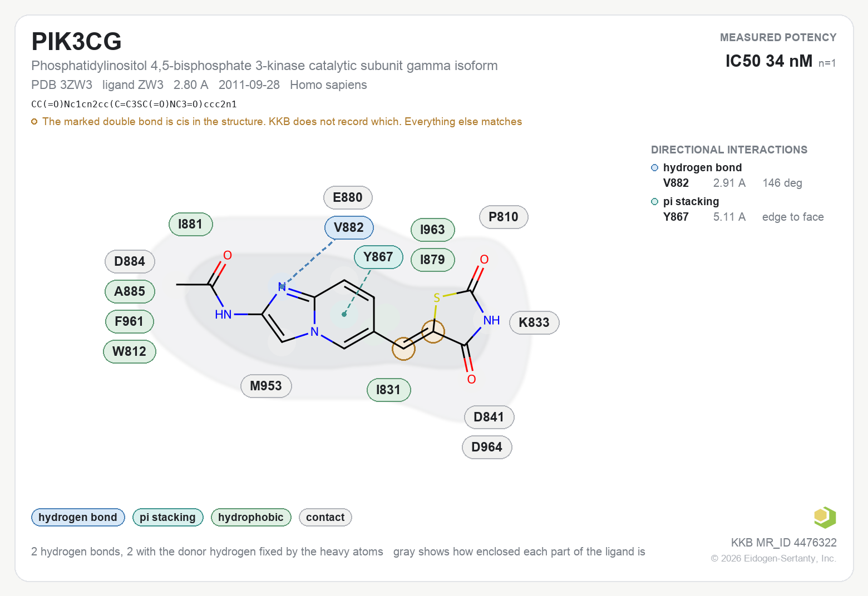Click the sulfur atom S in the ligand
868x596 pixels.
(x=437, y=298)
